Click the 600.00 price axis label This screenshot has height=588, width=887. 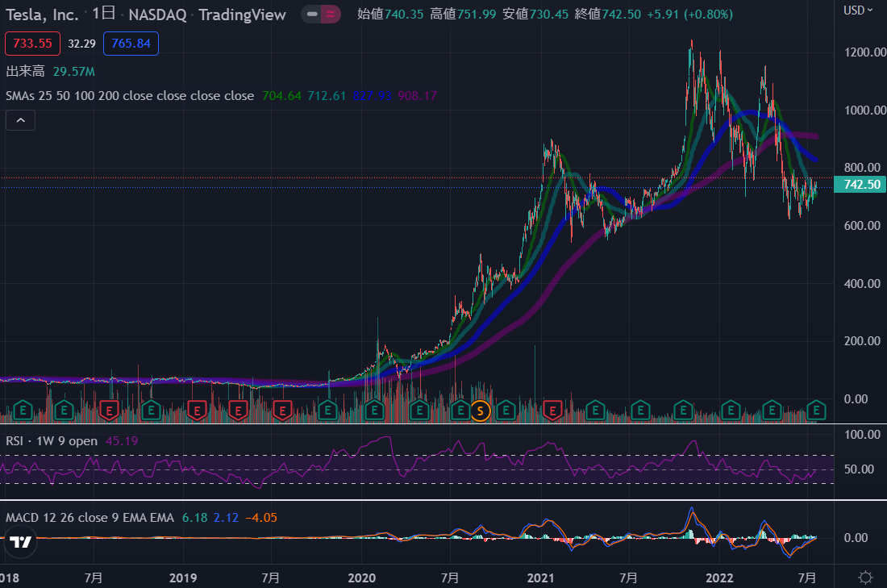click(862, 225)
